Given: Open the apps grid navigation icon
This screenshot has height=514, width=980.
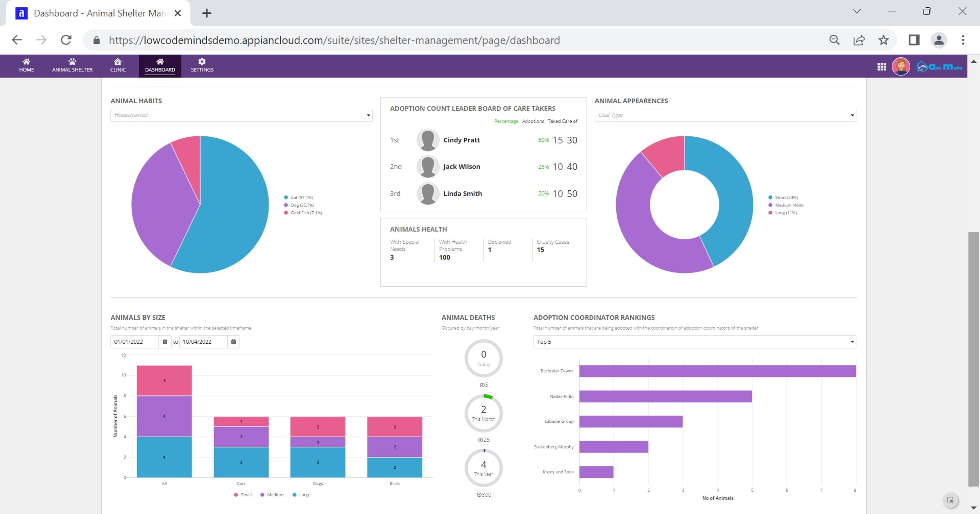Looking at the screenshot, I should 881,67.
